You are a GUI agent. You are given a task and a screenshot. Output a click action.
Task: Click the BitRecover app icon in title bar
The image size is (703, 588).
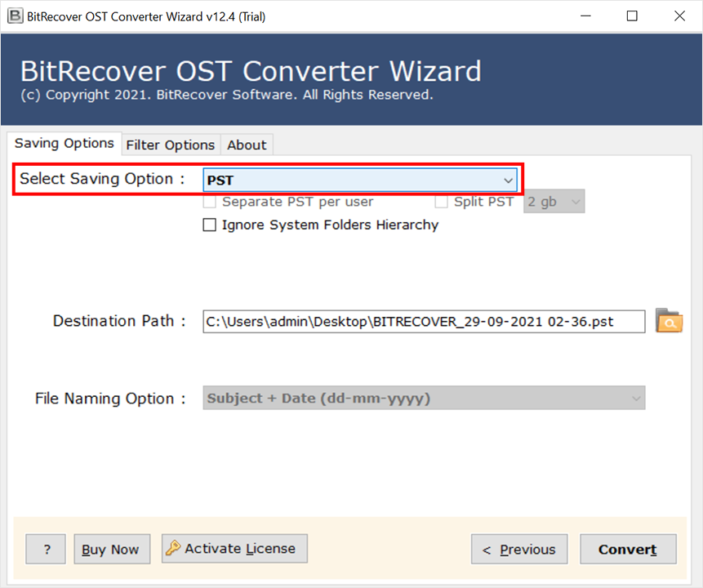tap(14, 16)
